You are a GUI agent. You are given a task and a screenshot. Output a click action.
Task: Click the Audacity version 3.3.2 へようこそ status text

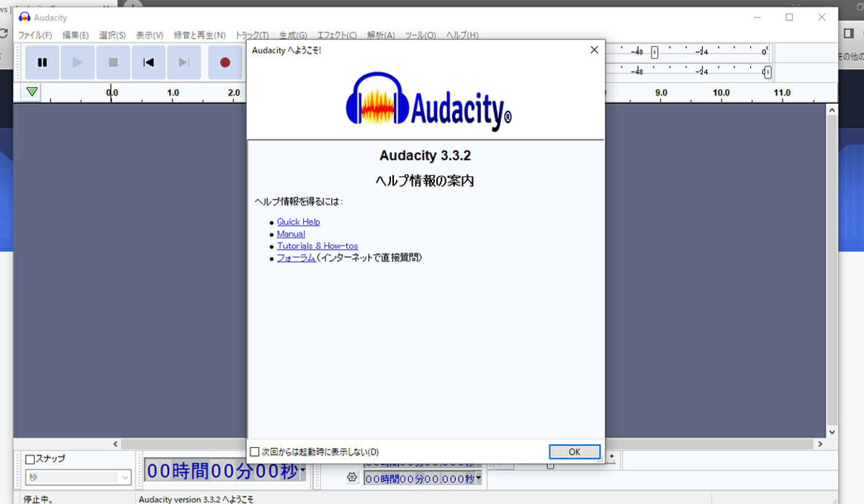point(196,498)
